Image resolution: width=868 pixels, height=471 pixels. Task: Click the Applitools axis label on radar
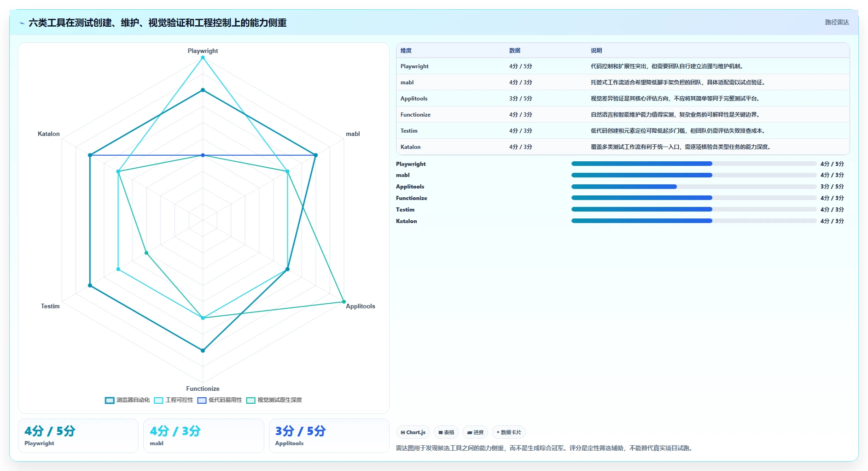click(x=361, y=306)
